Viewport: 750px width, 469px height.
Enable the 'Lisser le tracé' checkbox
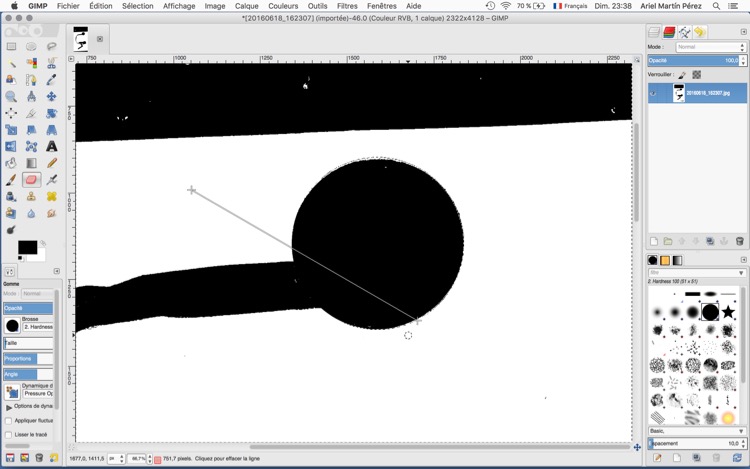(9, 435)
